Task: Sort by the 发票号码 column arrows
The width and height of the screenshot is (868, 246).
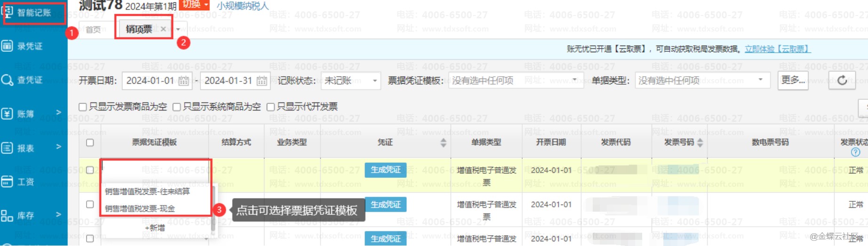Action: point(700,143)
